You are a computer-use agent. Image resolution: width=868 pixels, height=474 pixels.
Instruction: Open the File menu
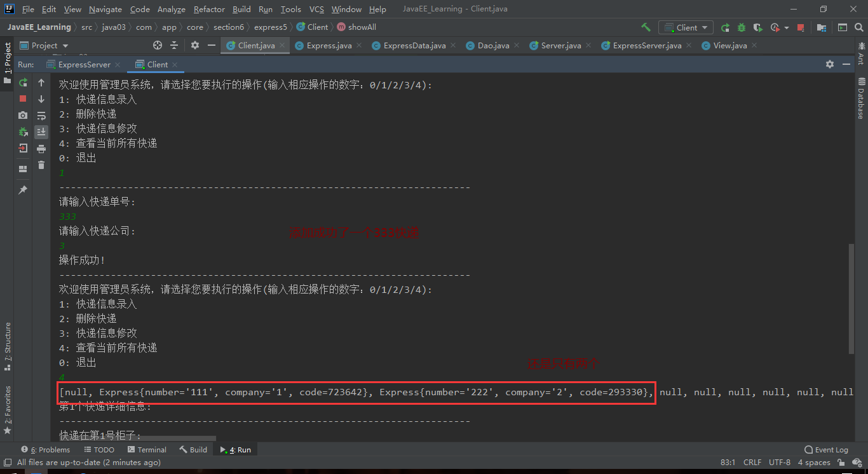pos(28,9)
